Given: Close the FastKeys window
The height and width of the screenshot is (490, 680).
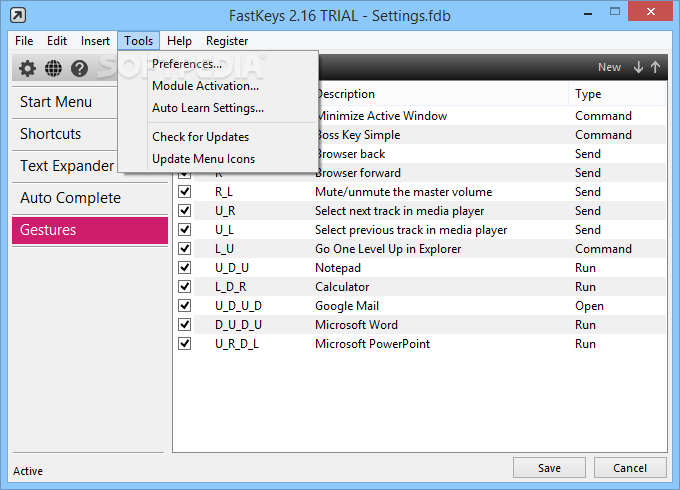Looking at the screenshot, I should click(x=651, y=12).
